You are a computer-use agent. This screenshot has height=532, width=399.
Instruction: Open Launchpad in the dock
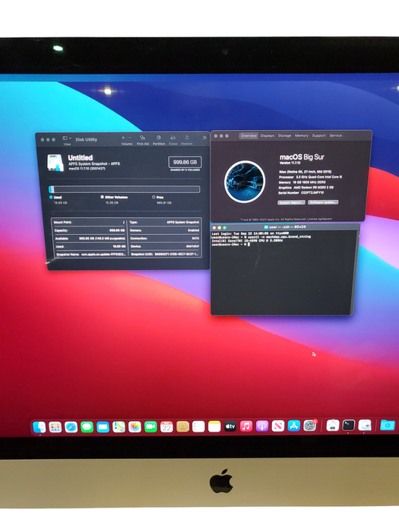tap(55, 426)
